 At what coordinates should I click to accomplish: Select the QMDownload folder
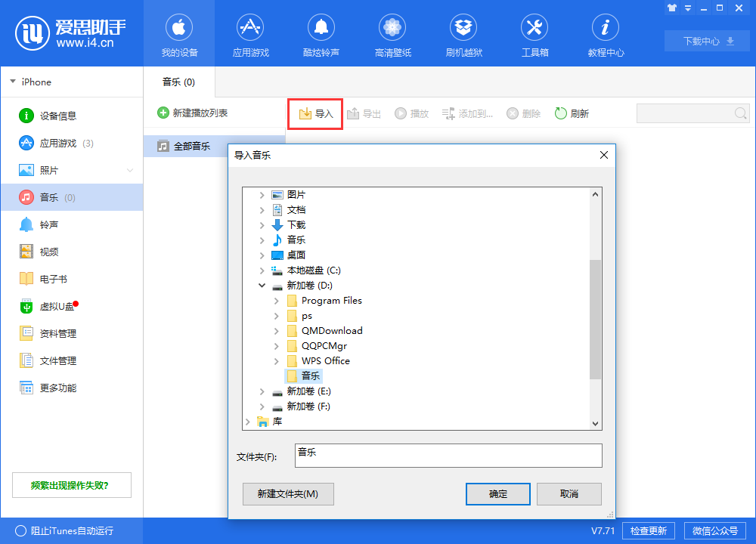331,331
